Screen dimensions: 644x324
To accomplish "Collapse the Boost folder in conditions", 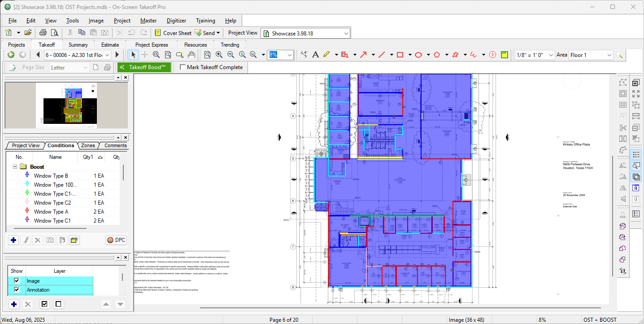I will (15, 167).
